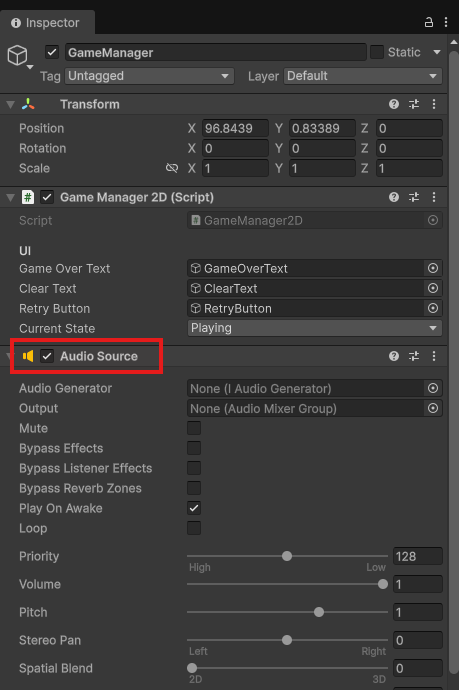This screenshot has height=690, width=459.
Task: Open the Inspector panel three-dot menu
Action: [446, 22]
